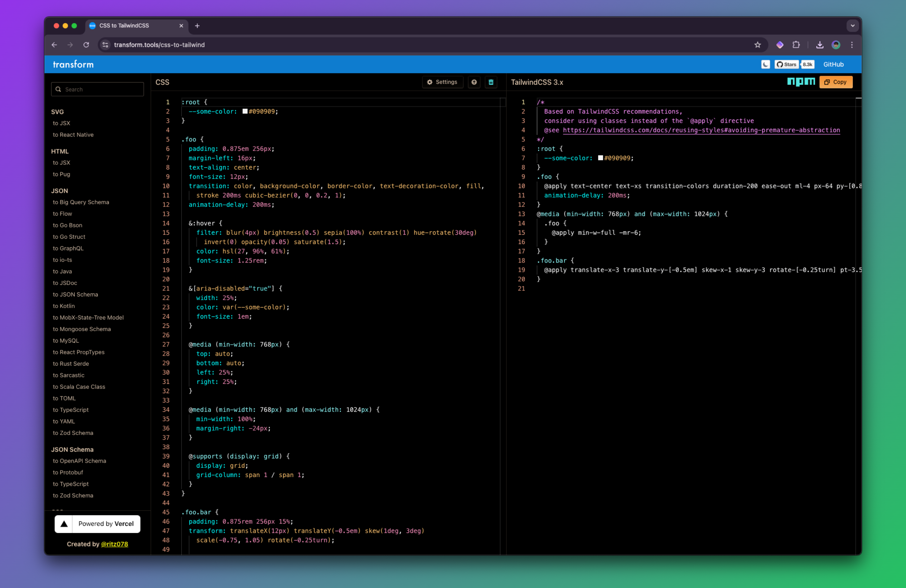Click the search magnifier icon
Viewport: 906px width, 588px height.
[58, 90]
